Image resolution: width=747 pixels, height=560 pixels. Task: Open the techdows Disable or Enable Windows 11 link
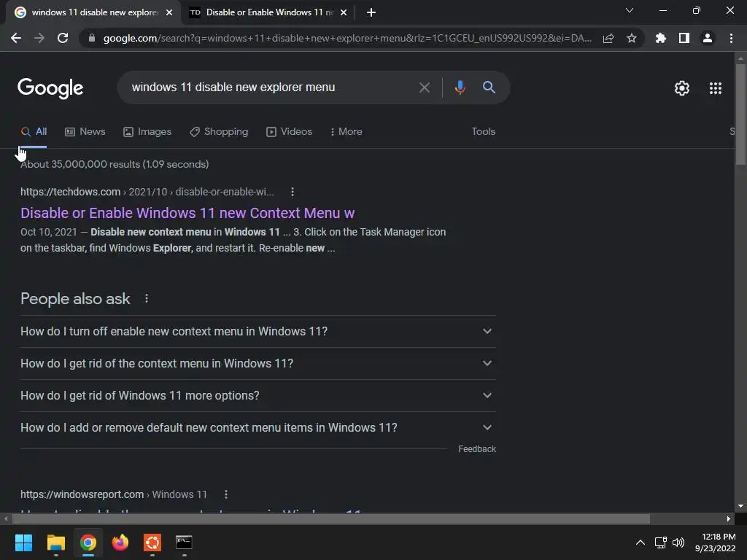(x=187, y=213)
